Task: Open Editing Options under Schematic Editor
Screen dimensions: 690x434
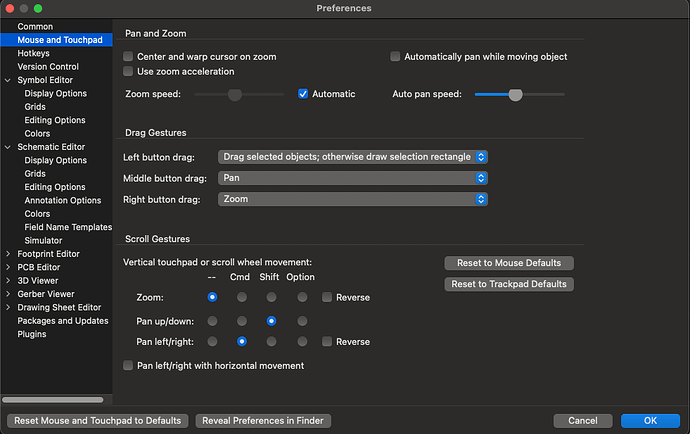Action: click(x=55, y=187)
